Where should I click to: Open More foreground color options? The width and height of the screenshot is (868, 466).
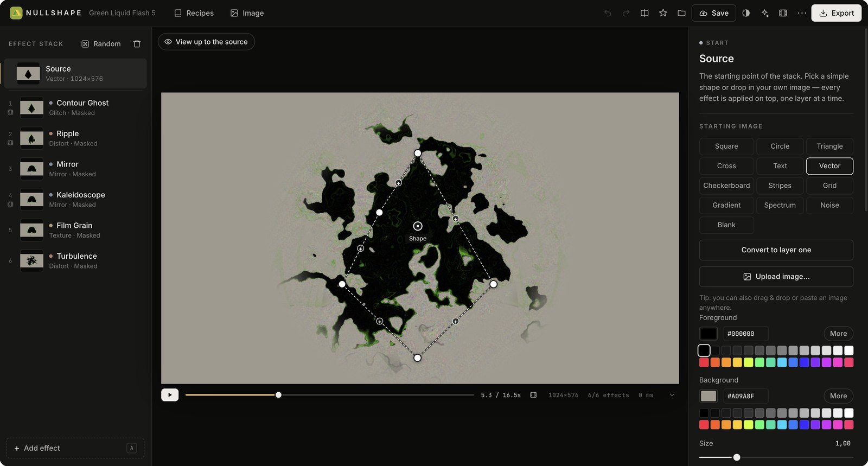coord(838,334)
